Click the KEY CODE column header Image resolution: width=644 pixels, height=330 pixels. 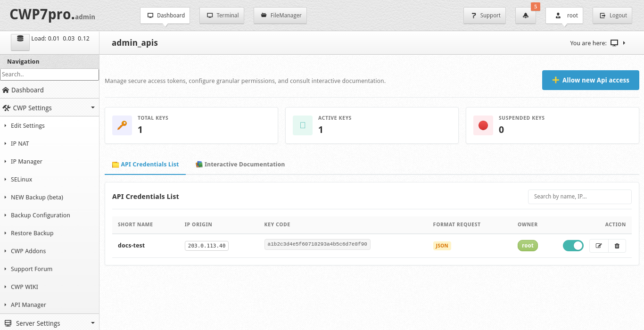pos(277,224)
